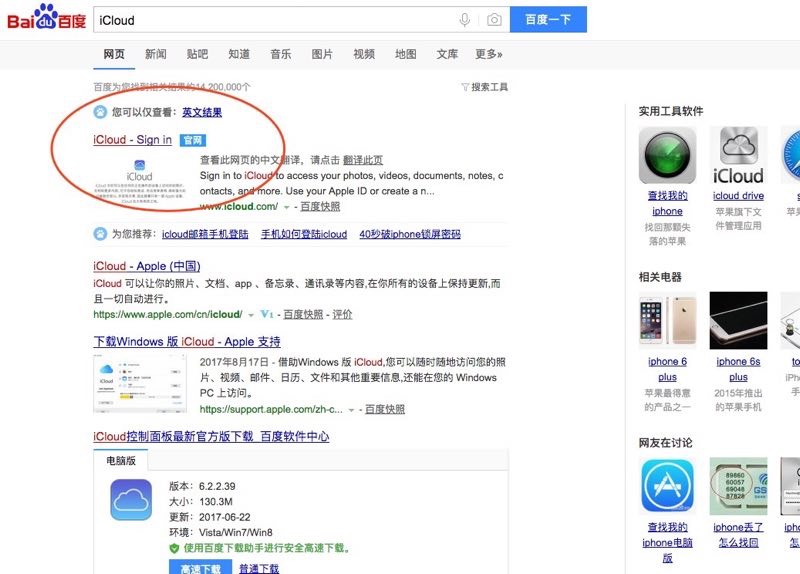Expand arrow next to apple.com/cn/icloud URL
Screen dimensions: 800x574
click(251, 315)
